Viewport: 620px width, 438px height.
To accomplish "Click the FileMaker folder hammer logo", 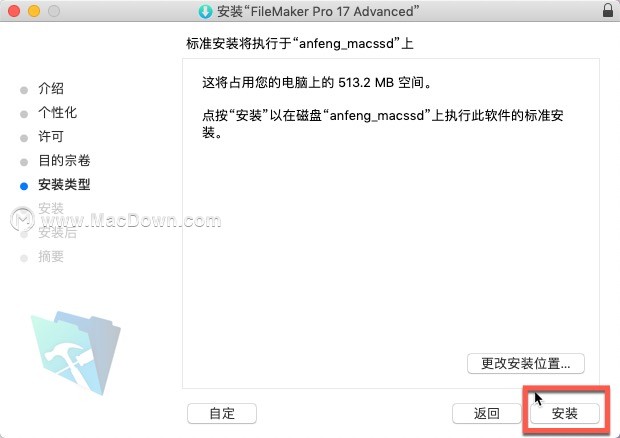I will point(76,352).
